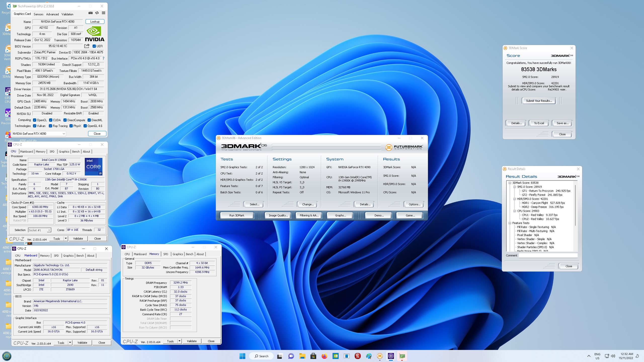Open Task View from the taskbar
Image resolution: width=644 pixels, height=362 pixels.
(x=280, y=356)
